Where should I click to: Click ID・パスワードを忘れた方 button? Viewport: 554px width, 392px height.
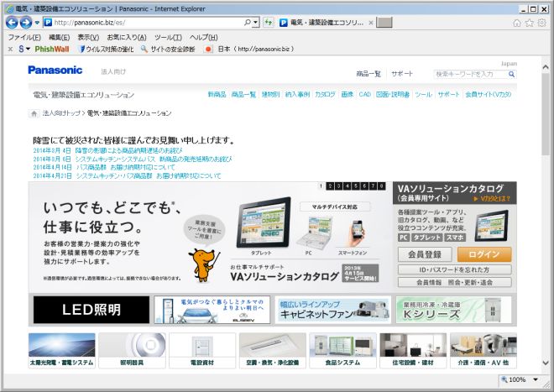pyautogui.click(x=454, y=269)
